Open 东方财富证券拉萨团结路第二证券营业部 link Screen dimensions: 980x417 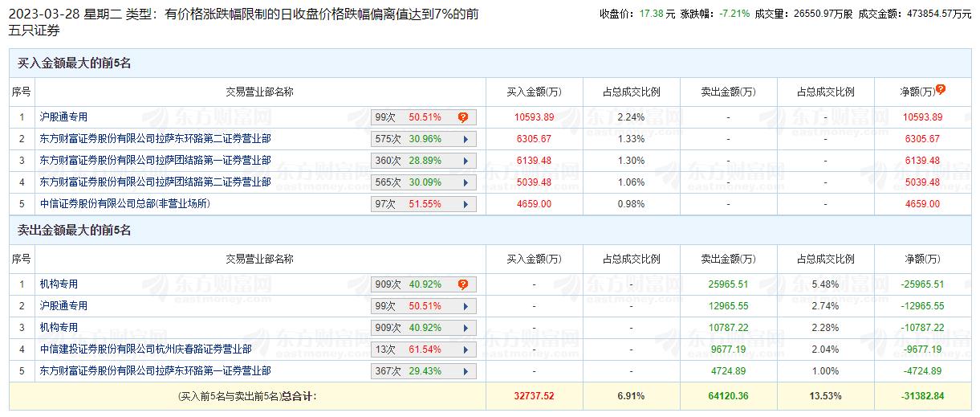tap(156, 182)
